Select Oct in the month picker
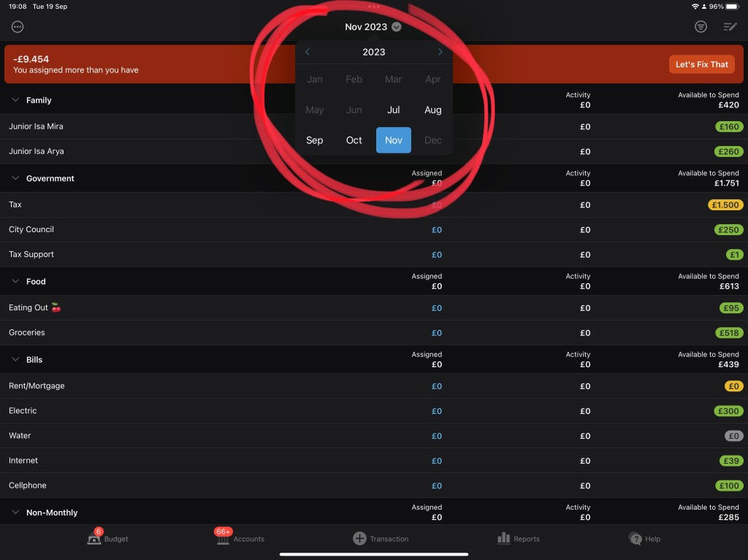The height and width of the screenshot is (560, 748). [x=354, y=140]
